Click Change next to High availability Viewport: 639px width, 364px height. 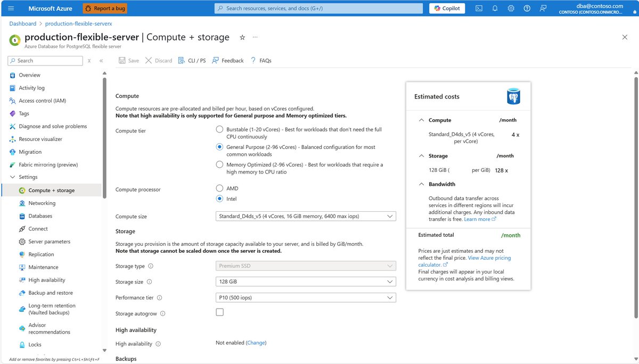(x=256, y=343)
